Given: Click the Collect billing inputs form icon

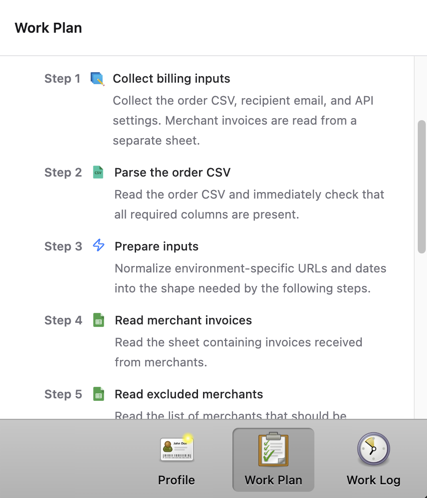Looking at the screenshot, I should point(97,79).
